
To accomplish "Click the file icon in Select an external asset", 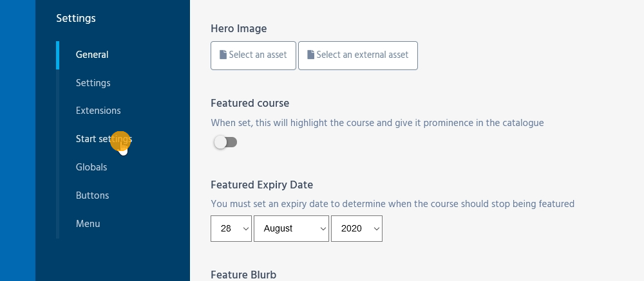I will (x=310, y=55).
